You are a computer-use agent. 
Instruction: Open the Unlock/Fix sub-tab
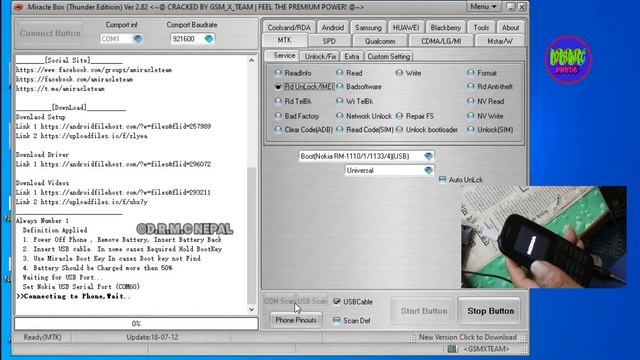pyautogui.click(x=320, y=56)
